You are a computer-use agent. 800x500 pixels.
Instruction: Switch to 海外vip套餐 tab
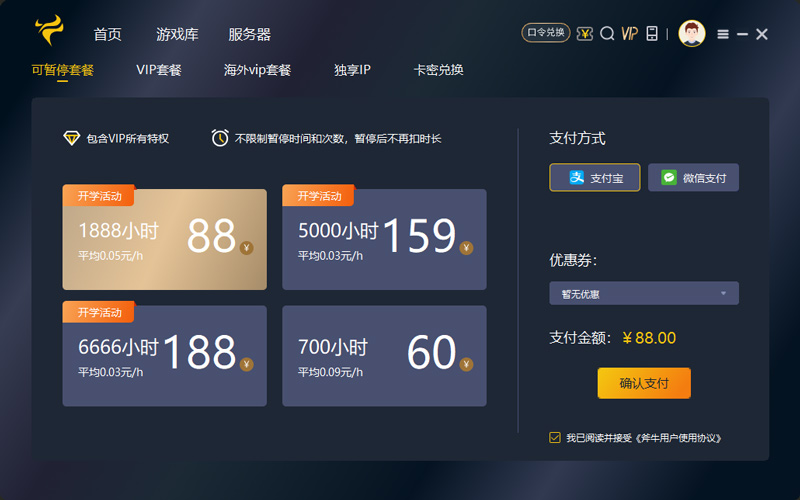257,70
